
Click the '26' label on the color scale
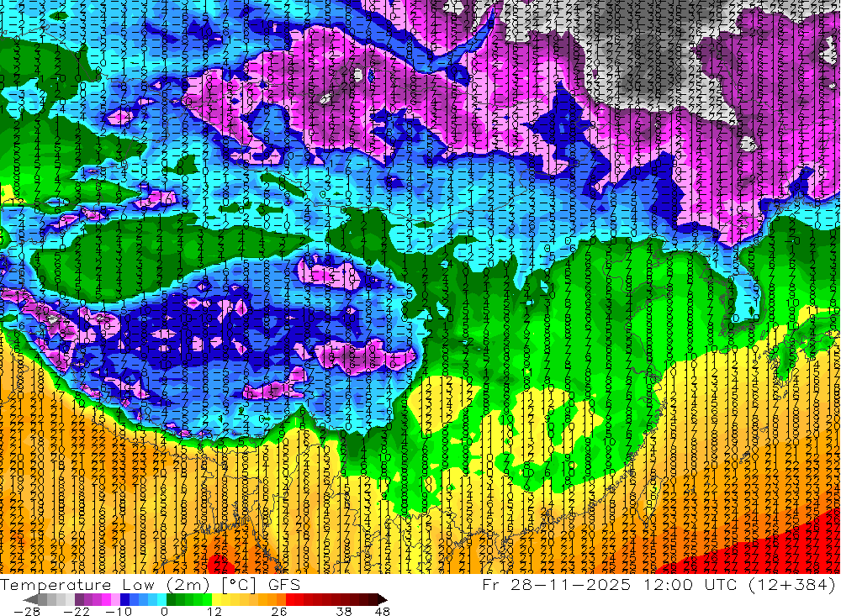279,611
